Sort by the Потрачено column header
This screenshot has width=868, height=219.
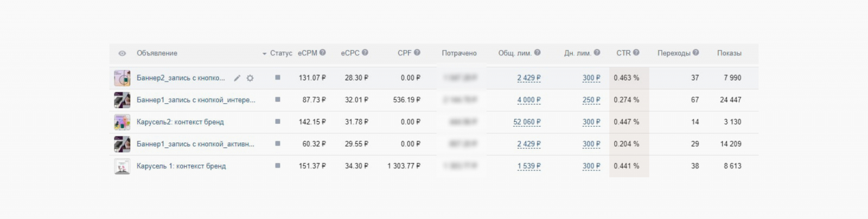tap(459, 53)
